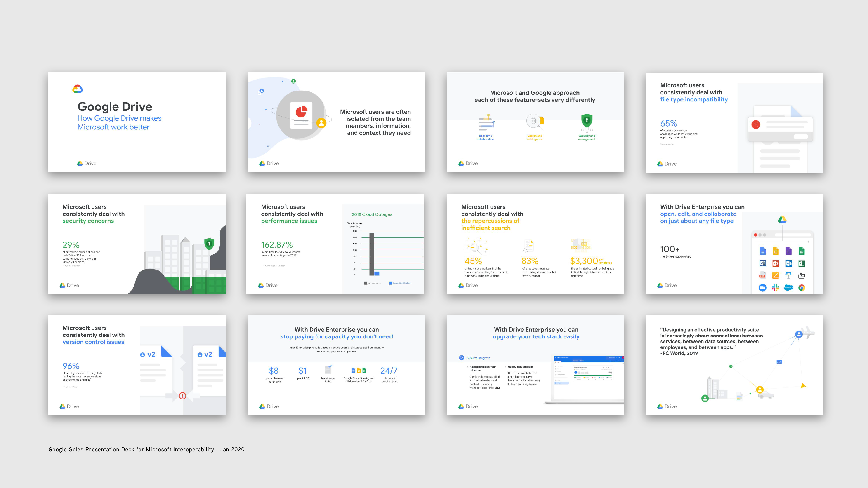Click the blue envelope icon on quote slide

(779, 362)
